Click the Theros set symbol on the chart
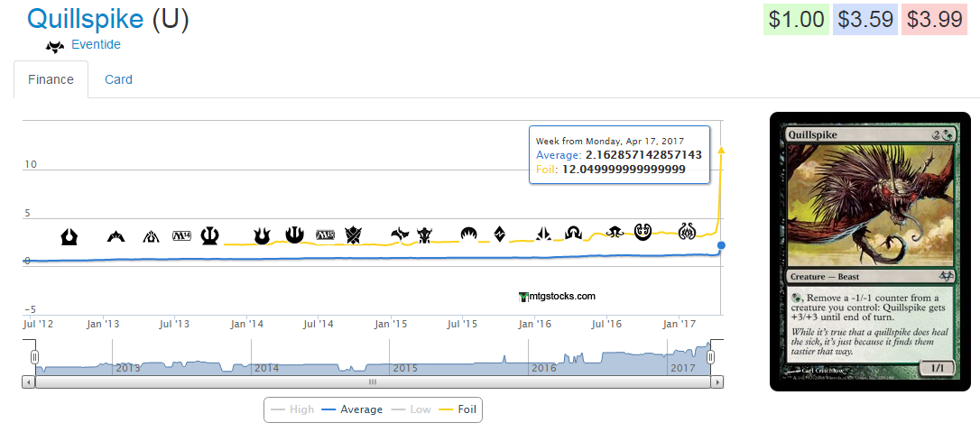The height and width of the screenshot is (432, 980). click(x=210, y=235)
